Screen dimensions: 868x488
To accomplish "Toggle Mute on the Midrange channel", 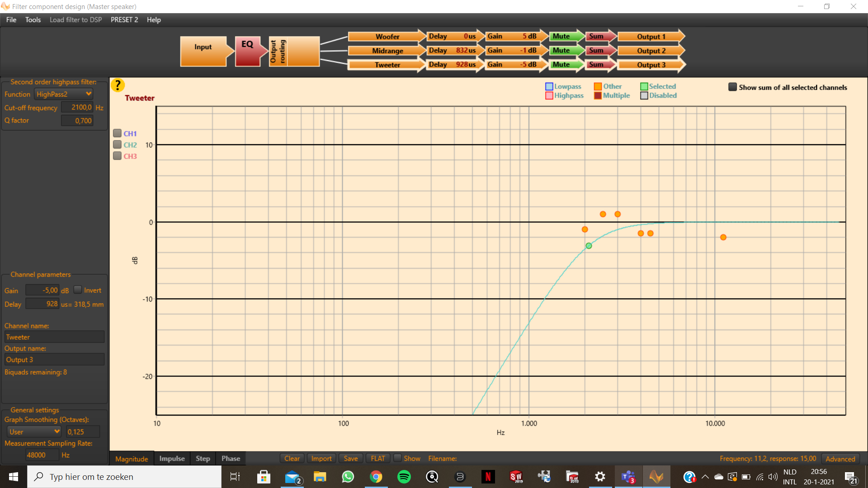I will coord(566,51).
